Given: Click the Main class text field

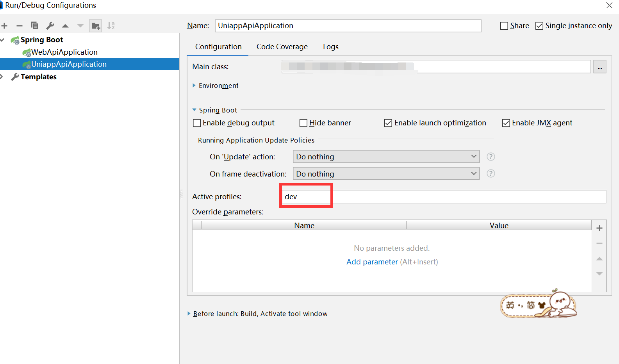Looking at the screenshot, I should tap(436, 67).
